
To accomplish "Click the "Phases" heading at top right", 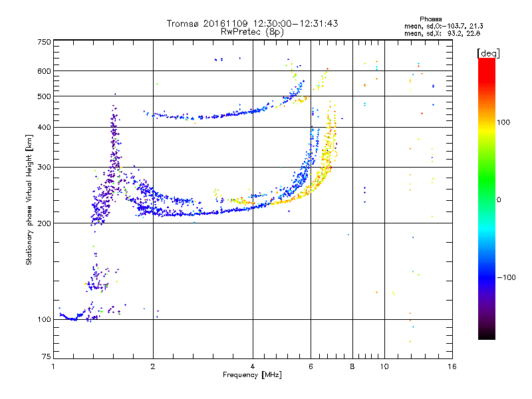I will click(x=430, y=19).
